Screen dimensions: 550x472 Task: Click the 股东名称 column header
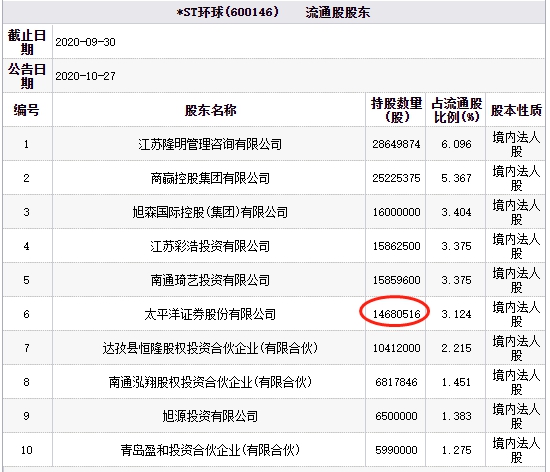[210, 110]
